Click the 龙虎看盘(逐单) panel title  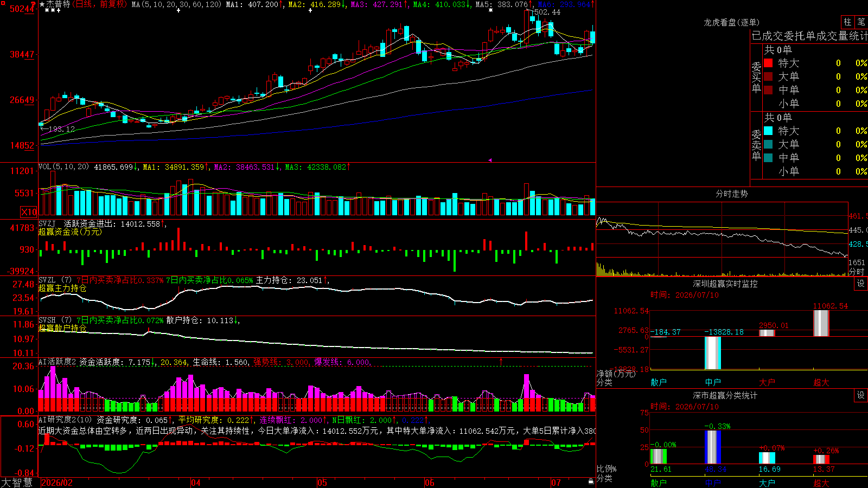(731, 22)
